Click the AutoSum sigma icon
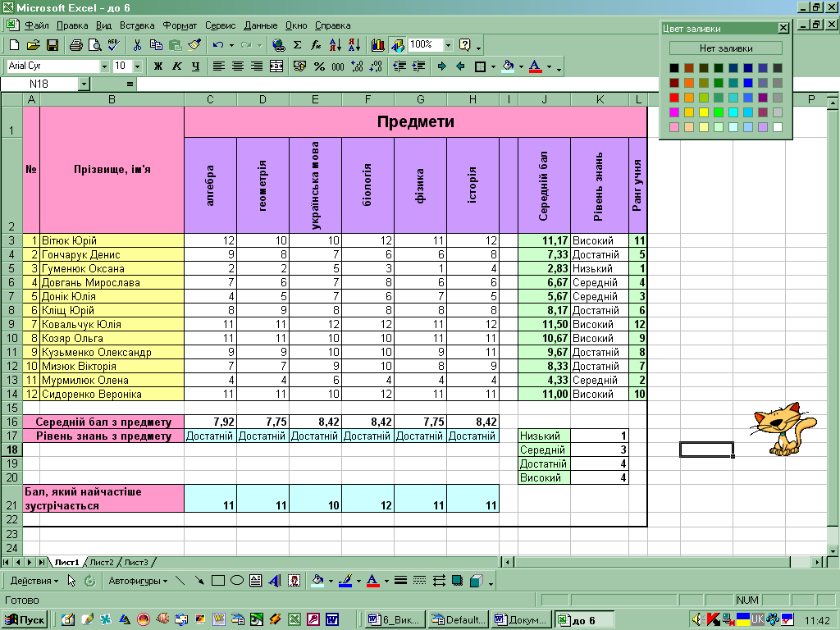This screenshot has width=840, height=630. pyautogui.click(x=298, y=45)
